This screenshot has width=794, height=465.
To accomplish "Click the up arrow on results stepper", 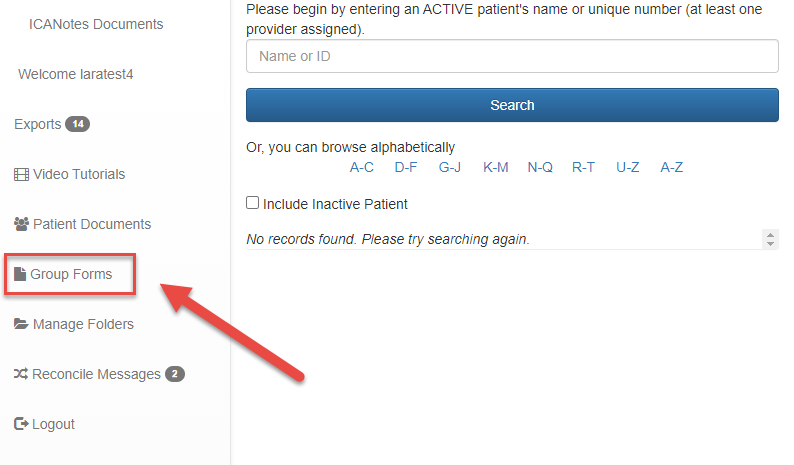I will pyautogui.click(x=770, y=234).
